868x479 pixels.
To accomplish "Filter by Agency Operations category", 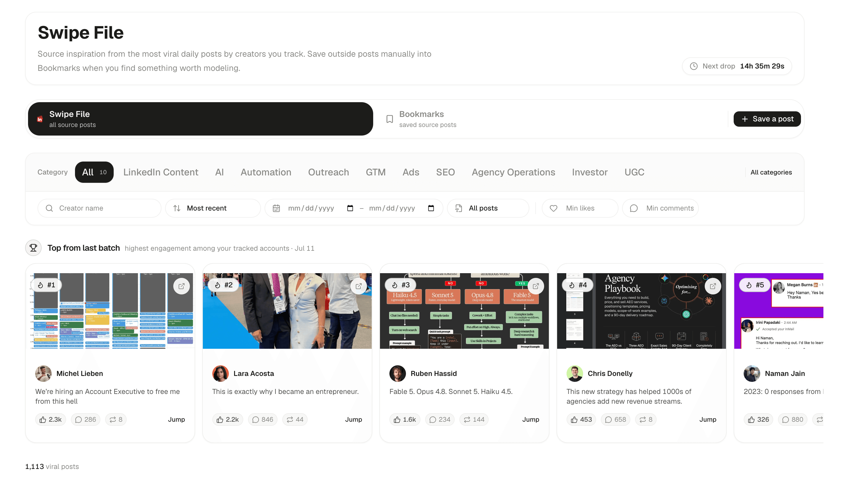I will 513,172.
